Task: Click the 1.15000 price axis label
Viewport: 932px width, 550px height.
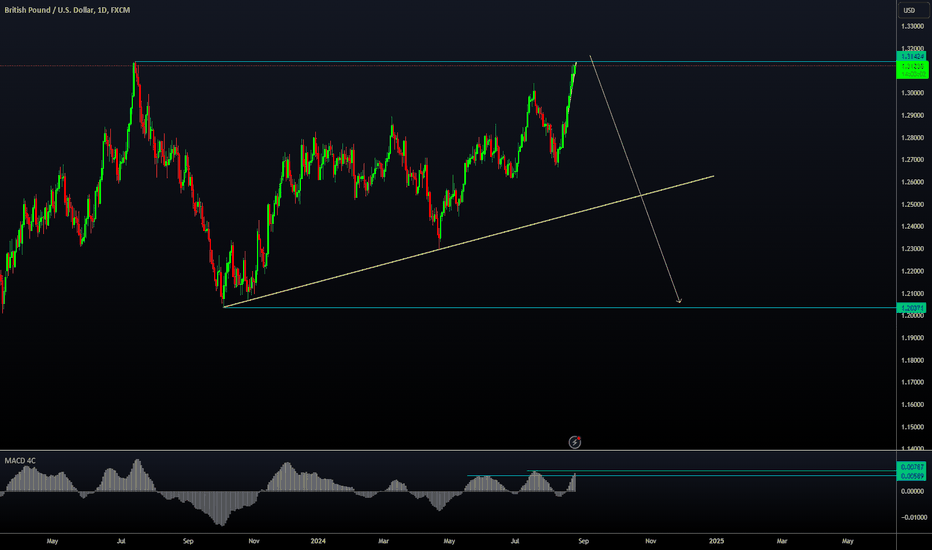Action: [x=912, y=427]
